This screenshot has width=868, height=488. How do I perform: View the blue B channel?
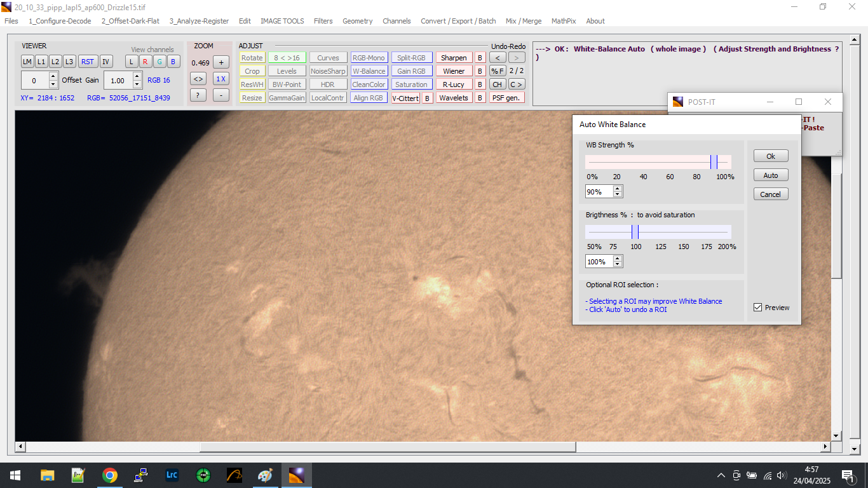click(173, 62)
